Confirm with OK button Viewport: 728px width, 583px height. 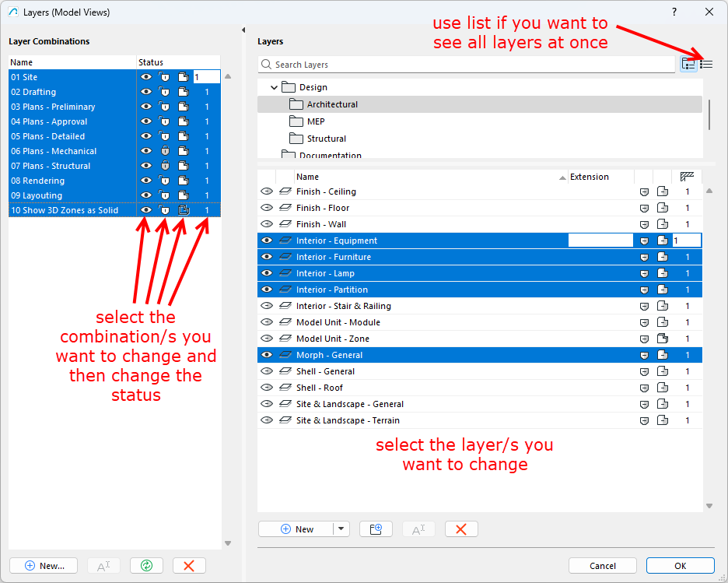(x=681, y=566)
